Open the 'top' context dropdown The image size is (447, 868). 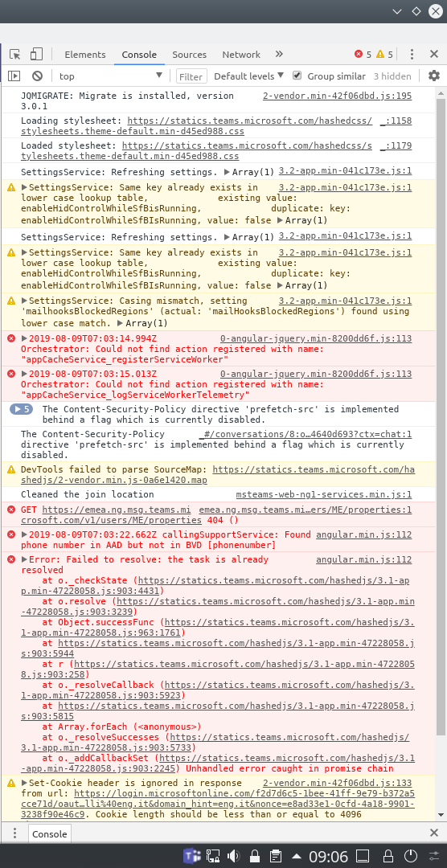pyautogui.click(x=110, y=76)
